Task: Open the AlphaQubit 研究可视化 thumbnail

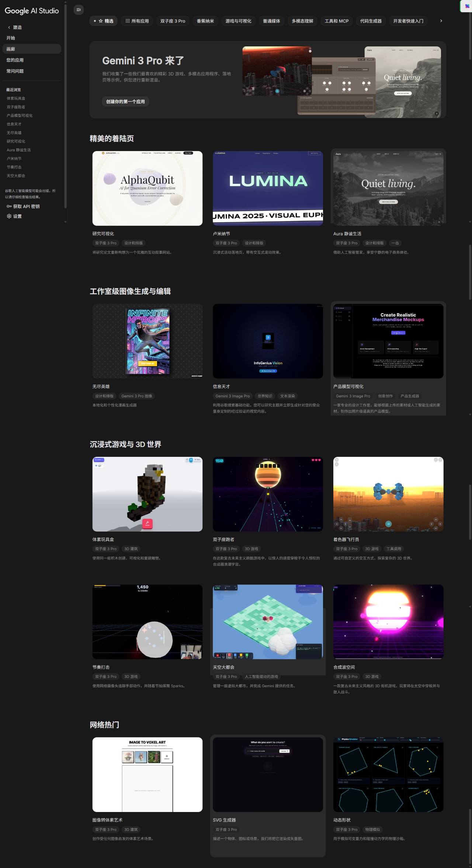Action: (147, 188)
